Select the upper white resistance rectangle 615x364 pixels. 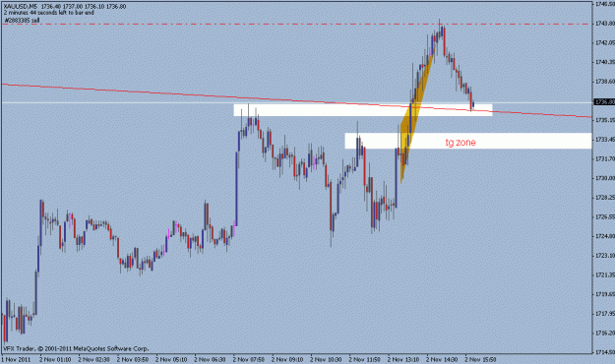click(363, 110)
